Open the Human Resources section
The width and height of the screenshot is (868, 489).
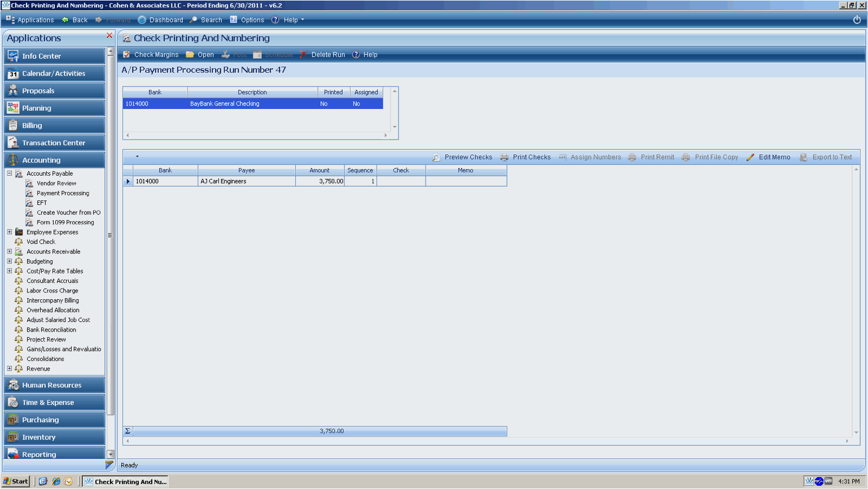(54, 385)
